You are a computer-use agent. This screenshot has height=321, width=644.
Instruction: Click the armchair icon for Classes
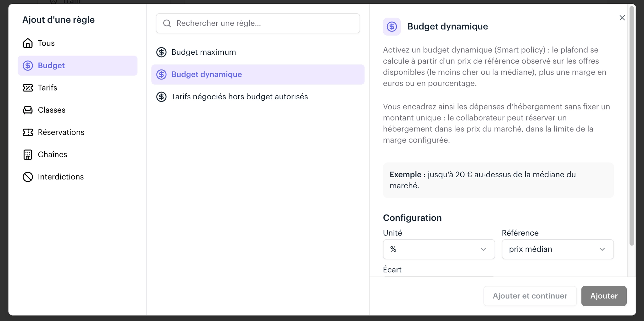28,110
